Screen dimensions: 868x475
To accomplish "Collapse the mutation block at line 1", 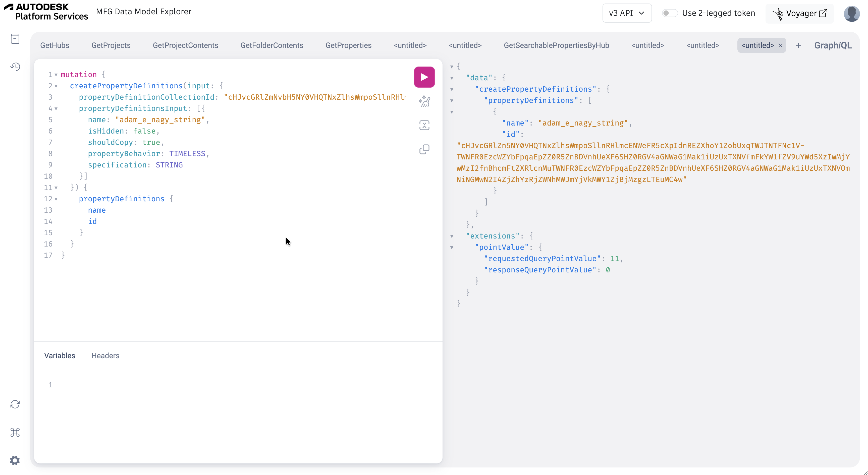I will pyautogui.click(x=56, y=75).
